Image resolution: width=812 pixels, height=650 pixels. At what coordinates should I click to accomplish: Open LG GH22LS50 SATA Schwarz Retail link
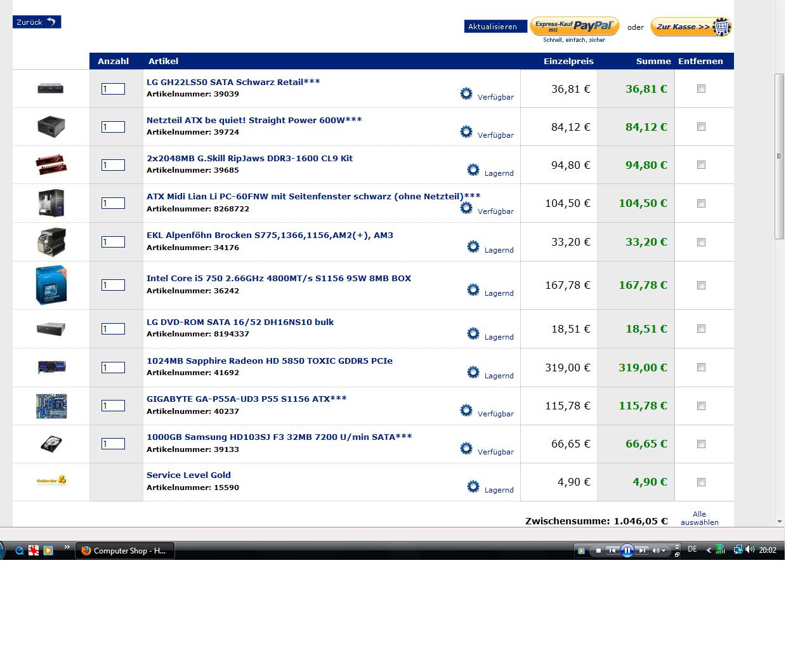pos(233,82)
